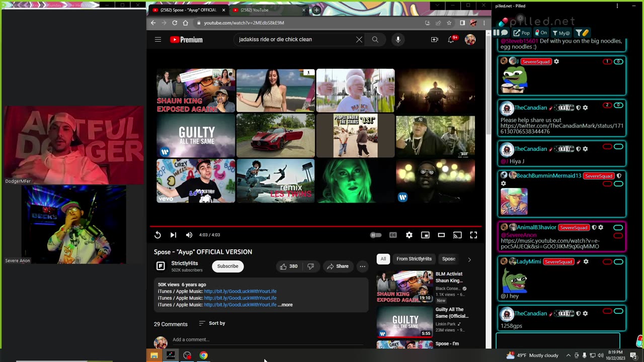Toggle theater mode view

point(441,235)
